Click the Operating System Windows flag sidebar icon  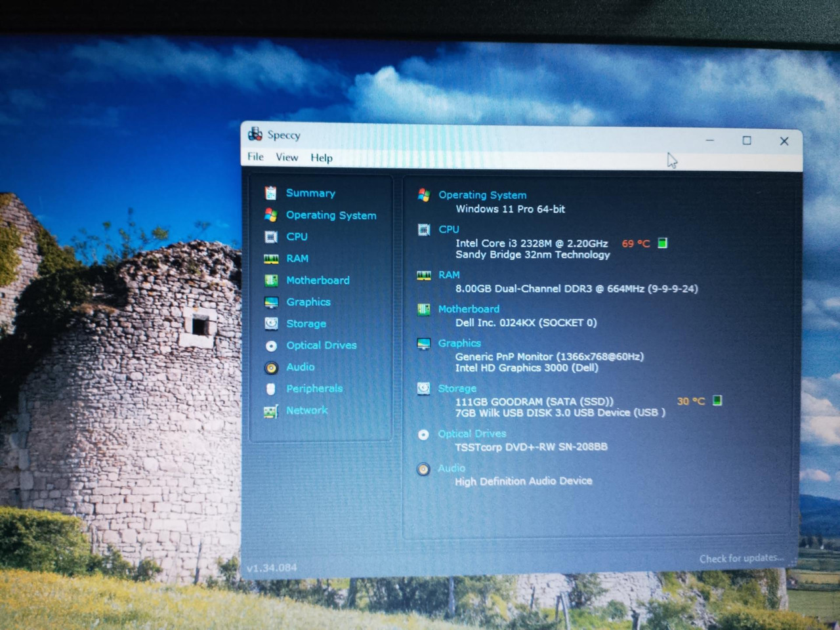point(270,215)
